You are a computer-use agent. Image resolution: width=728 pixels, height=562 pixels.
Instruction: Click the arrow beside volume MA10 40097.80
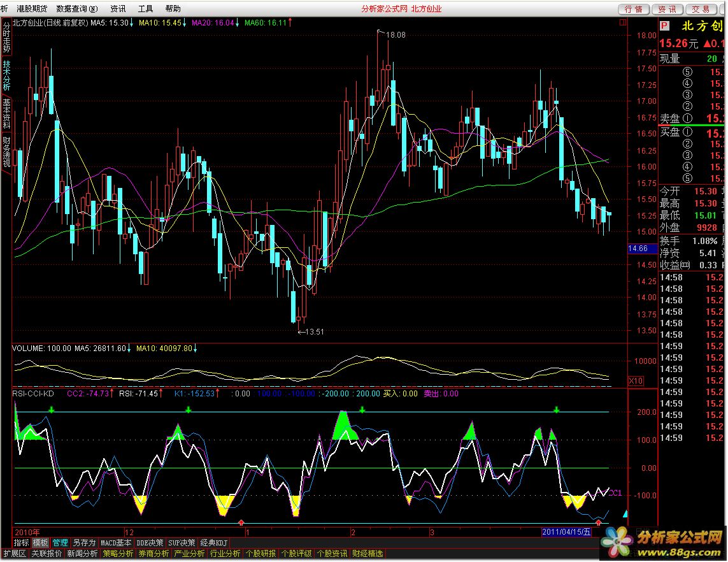tap(195, 349)
